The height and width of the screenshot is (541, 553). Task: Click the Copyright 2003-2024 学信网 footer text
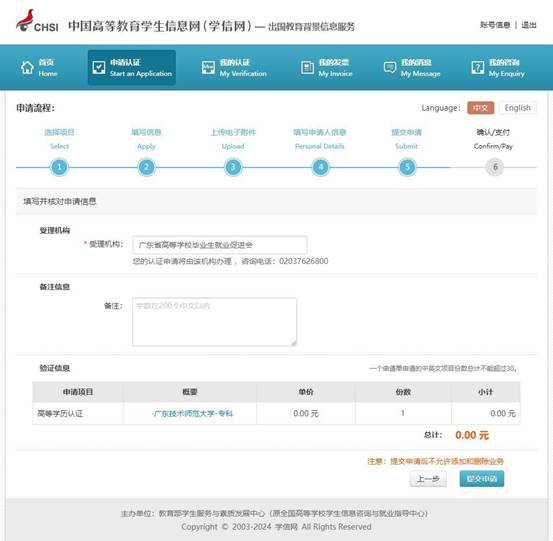(276, 527)
